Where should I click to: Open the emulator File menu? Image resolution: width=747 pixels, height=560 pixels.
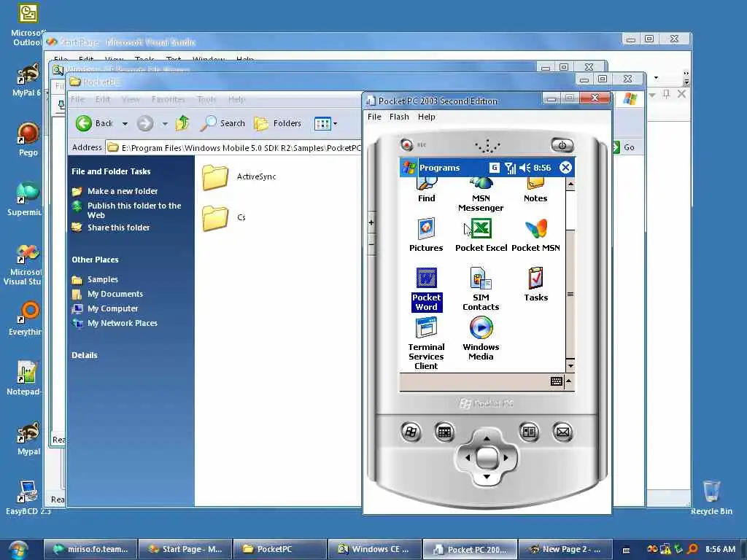pyautogui.click(x=374, y=117)
